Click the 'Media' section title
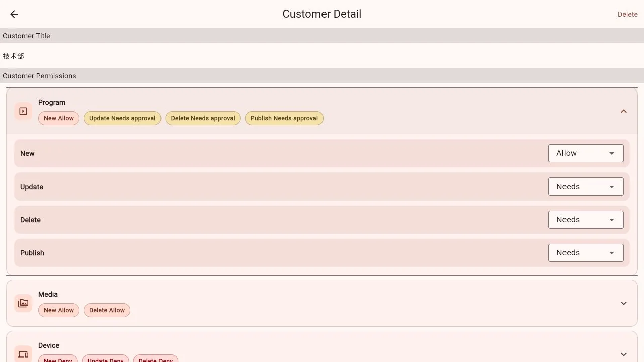 point(48,294)
